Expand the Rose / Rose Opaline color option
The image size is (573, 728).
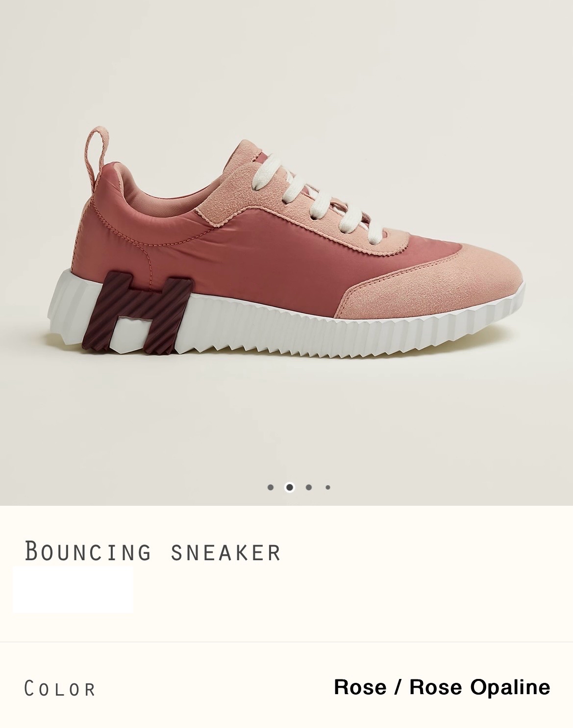tap(442, 687)
